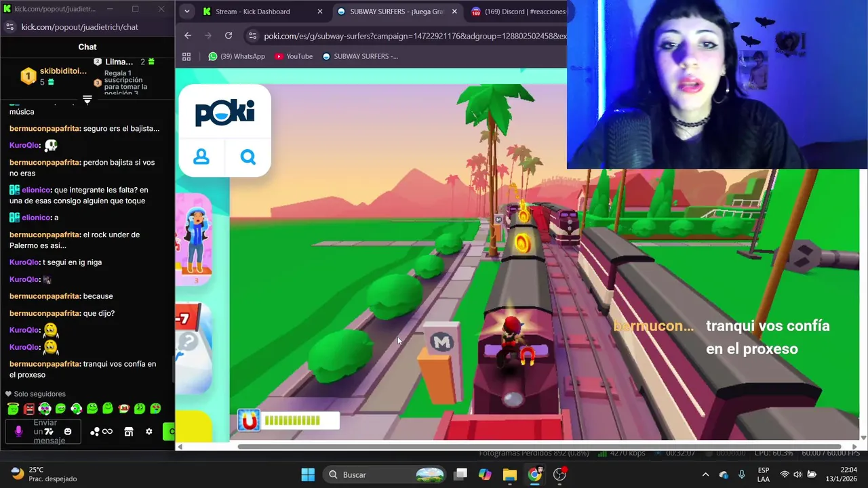Viewport: 868px width, 488px height.
Task: Close the SUBWAY SURFERS tab
Action: (x=454, y=12)
